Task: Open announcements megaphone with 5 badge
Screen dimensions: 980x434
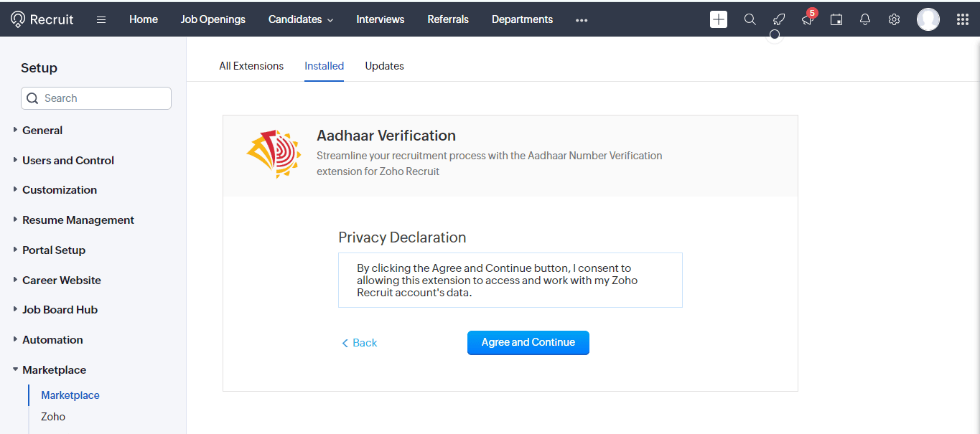Action: (808, 19)
